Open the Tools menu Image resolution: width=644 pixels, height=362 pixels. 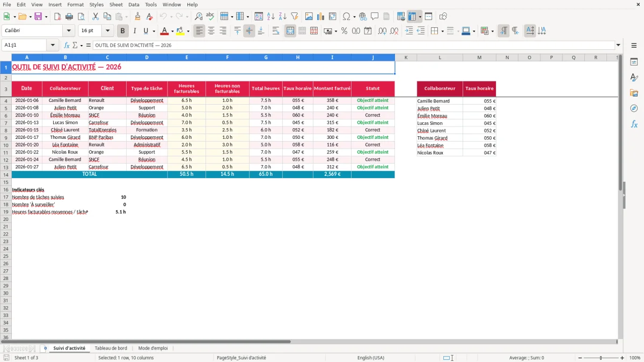151,4
